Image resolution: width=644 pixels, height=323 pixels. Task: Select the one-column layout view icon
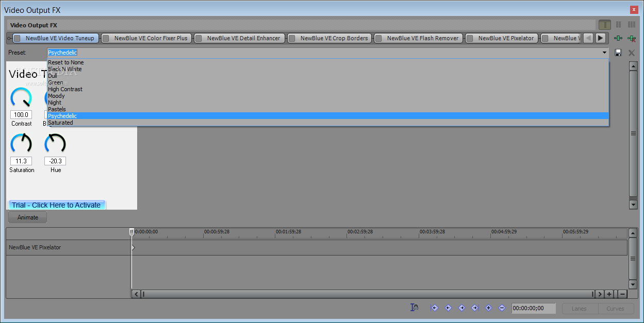coord(604,25)
